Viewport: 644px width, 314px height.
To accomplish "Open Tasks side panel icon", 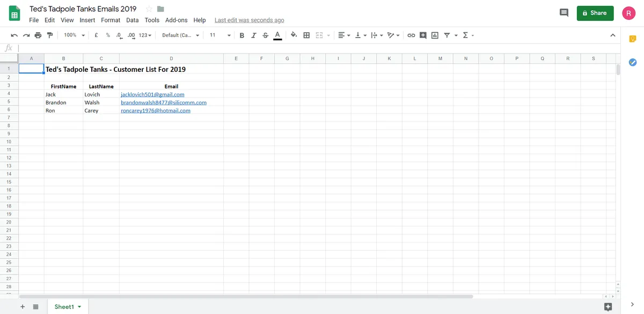I will (x=632, y=62).
